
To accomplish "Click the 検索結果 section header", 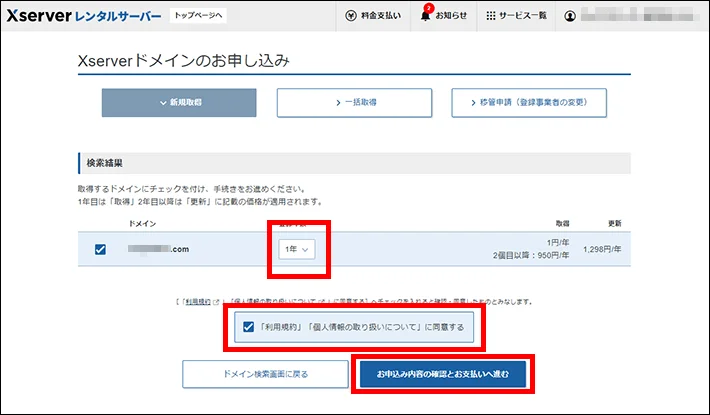I will (x=355, y=163).
